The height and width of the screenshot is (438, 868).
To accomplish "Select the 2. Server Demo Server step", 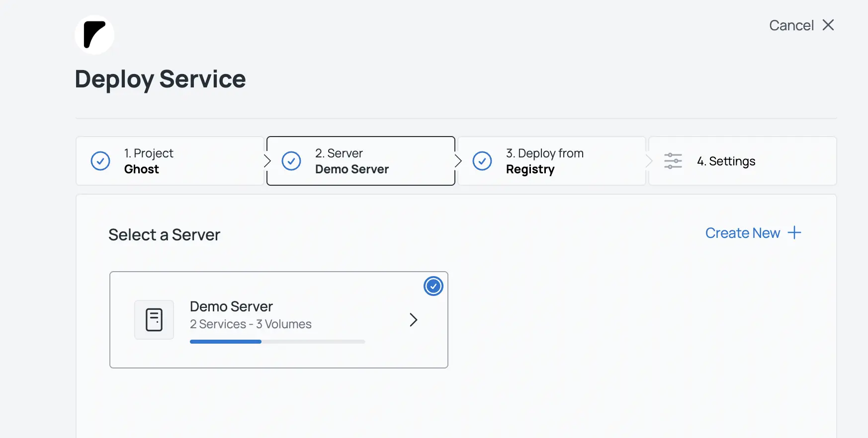I will tap(360, 161).
